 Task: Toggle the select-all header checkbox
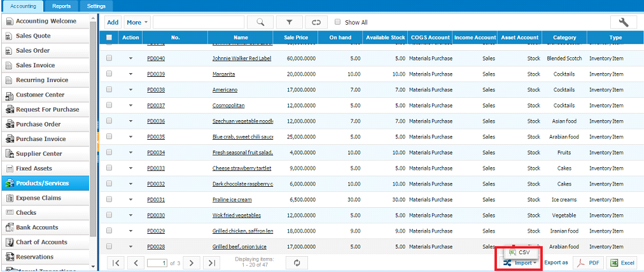tap(109, 37)
